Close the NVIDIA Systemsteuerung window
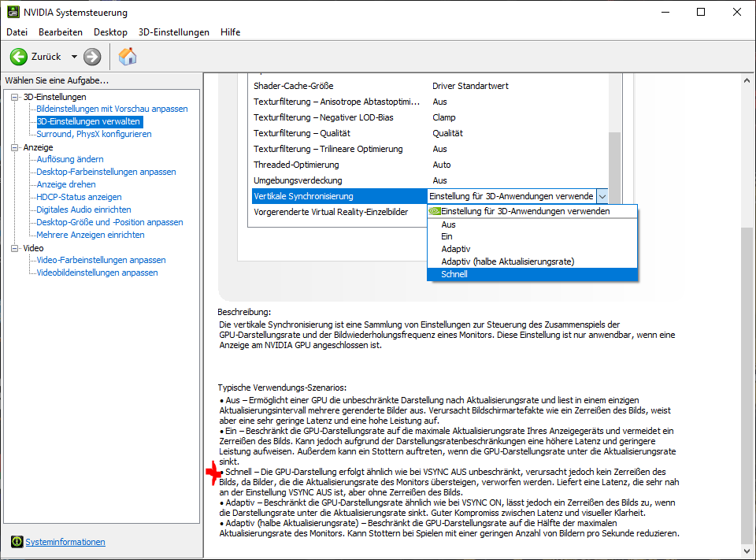The height and width of the screenshot is (560, 756). 737,12
